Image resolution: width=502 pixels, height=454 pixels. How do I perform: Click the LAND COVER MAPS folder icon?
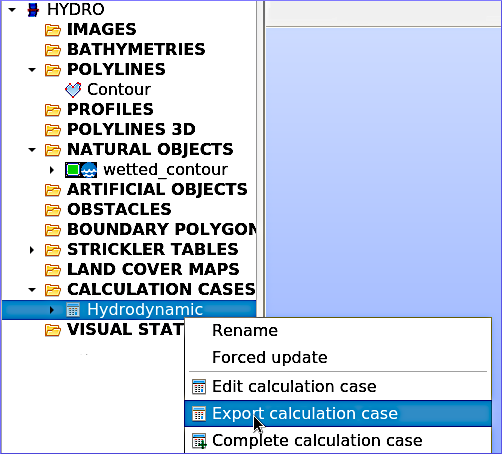coord(53,270)
